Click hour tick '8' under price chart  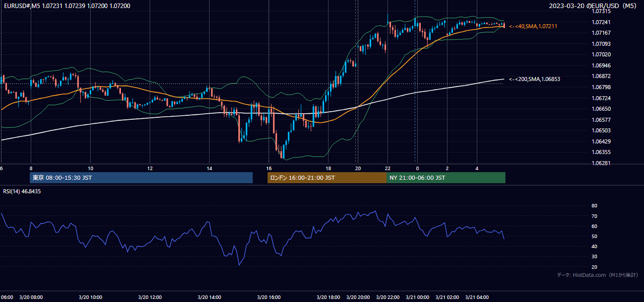(x=31, y=168)
